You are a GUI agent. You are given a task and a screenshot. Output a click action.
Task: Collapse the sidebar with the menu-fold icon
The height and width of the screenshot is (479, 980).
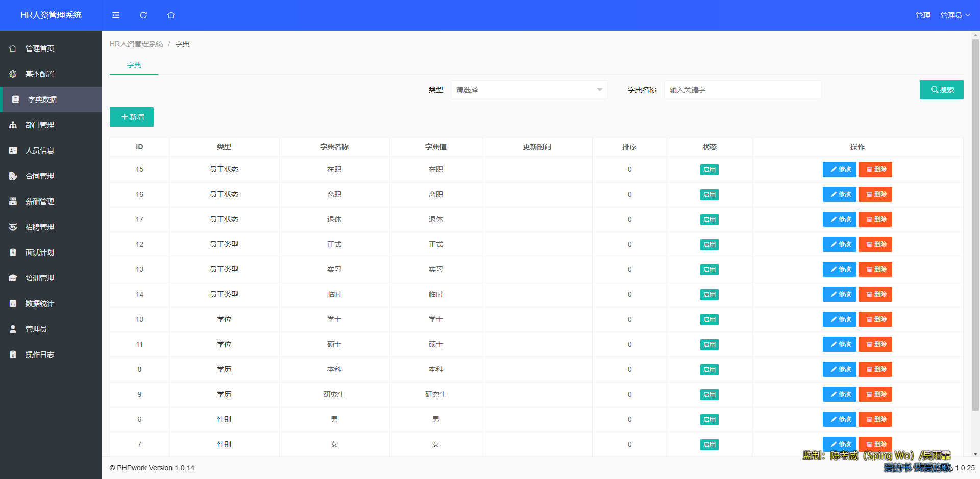click(116, 15)
